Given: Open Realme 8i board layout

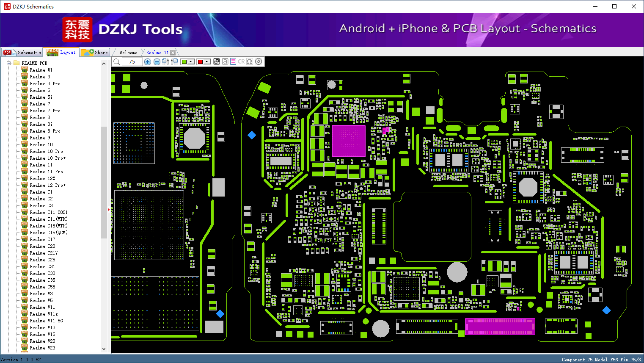Looking at the screenshot, I should coord(41,124).
